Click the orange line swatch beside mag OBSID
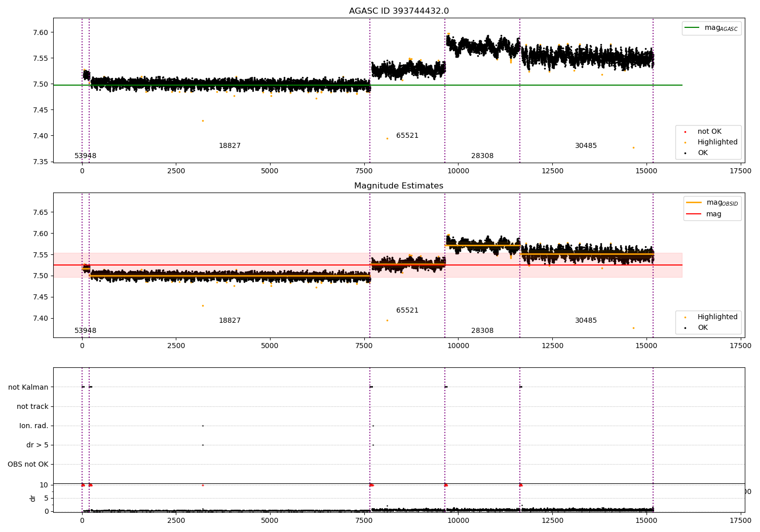The image size is (760, 532). coord(694,203)
